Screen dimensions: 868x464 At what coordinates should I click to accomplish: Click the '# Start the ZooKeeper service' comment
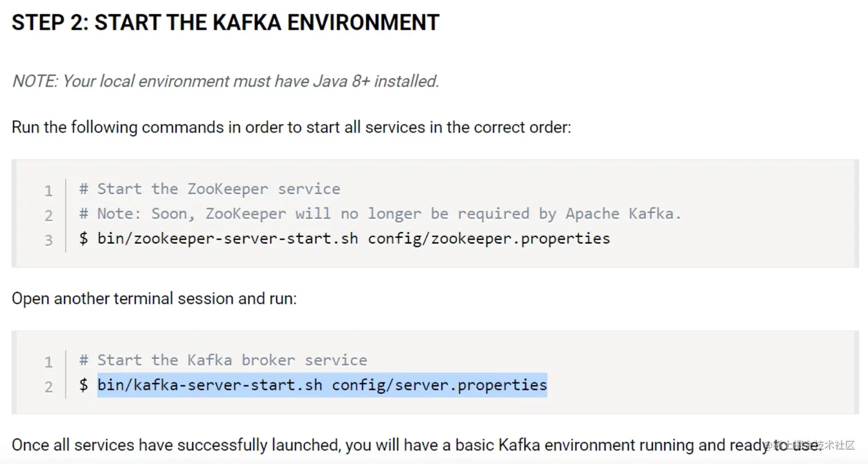coord(210,189)
